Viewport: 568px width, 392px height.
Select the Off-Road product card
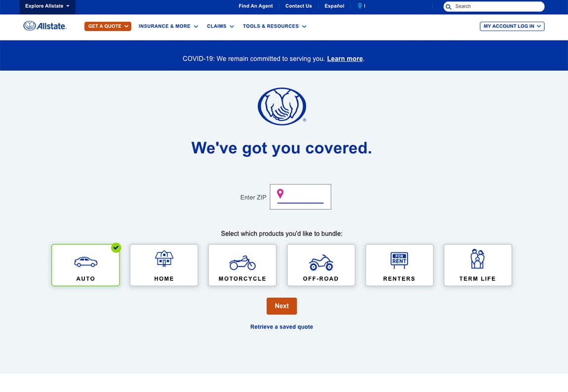pyautogui.click(x=321, y=265)
